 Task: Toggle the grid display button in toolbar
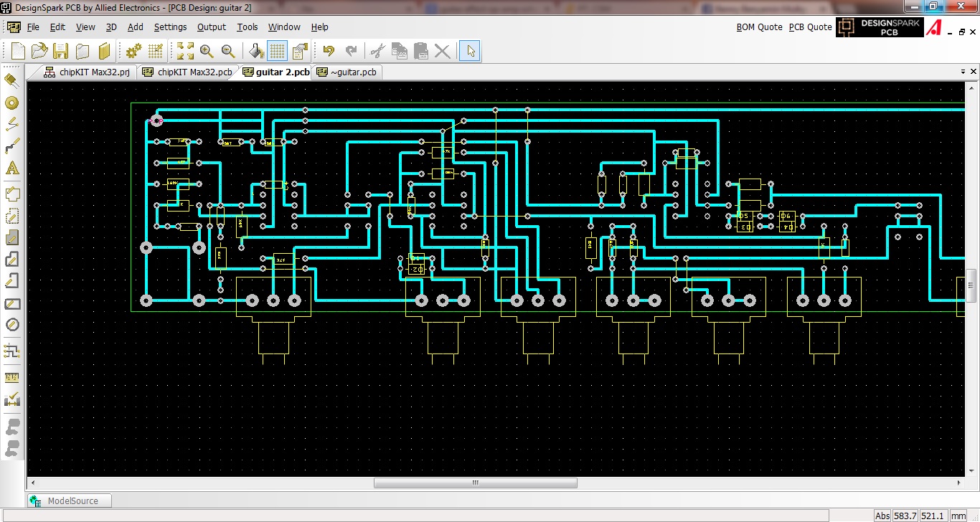pos(278,51)
